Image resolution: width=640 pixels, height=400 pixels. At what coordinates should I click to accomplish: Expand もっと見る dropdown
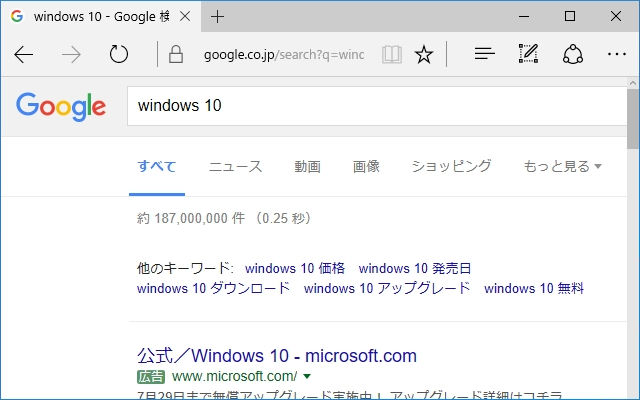pyautogui.click(x=562, y=167)
